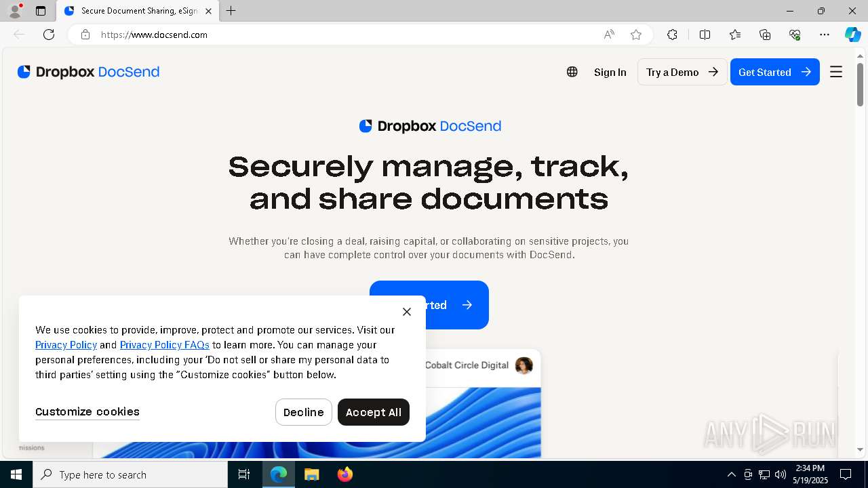The width and height of the screenshot is (868, 488).
Task: Decline cookies
Action: pyautogui.click(x=304, y=412)
